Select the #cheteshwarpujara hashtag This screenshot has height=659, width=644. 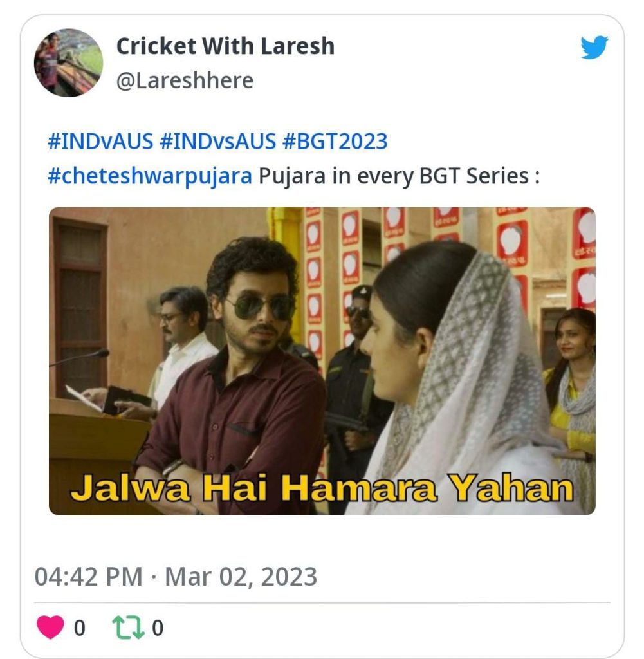150,176
